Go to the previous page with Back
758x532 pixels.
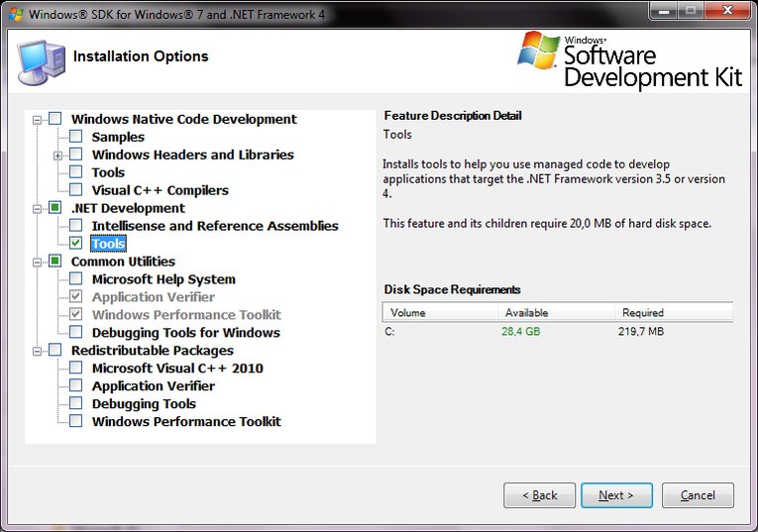click(539, 495)
